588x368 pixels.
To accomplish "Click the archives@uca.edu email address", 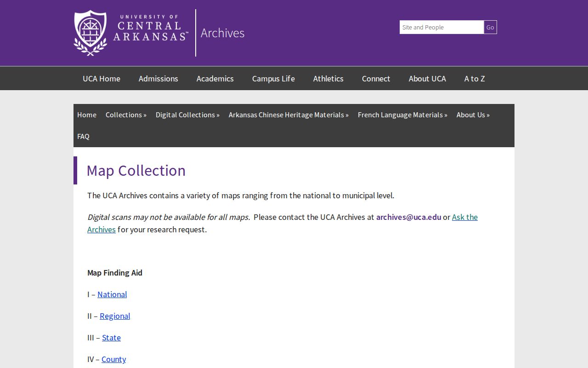I will (409, 217).
